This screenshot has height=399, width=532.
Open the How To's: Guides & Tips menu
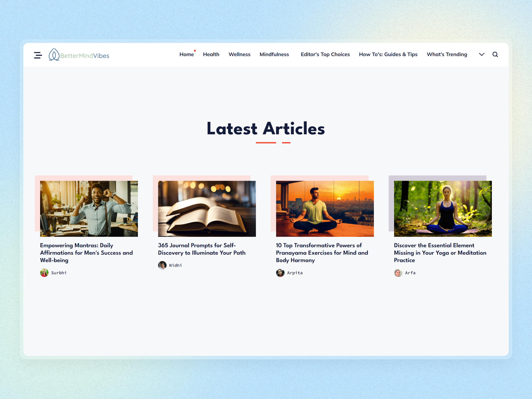tap(388, 54)
